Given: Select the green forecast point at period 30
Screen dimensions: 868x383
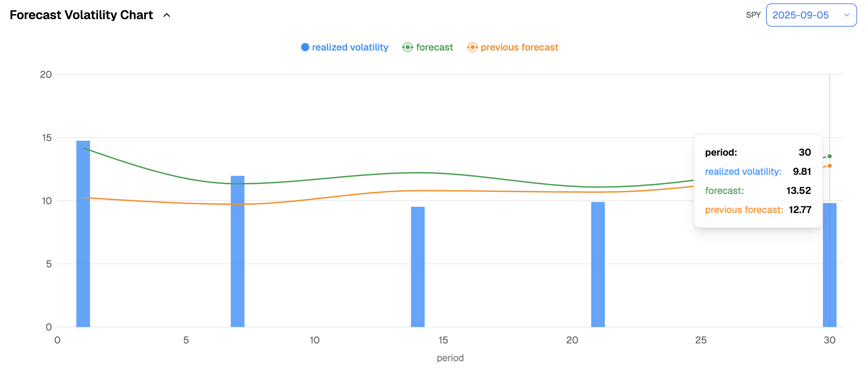Looking at the screenshot, I should pyautogui.click(x=829, y=156).
